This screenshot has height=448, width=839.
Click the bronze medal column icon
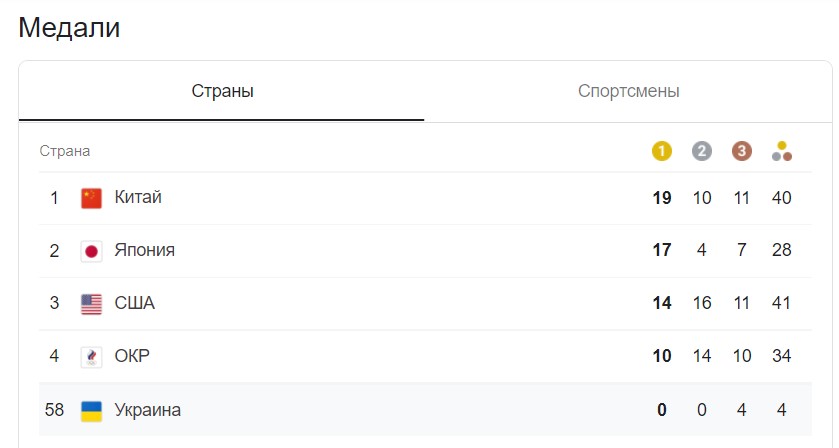click(x=742, y=151)
